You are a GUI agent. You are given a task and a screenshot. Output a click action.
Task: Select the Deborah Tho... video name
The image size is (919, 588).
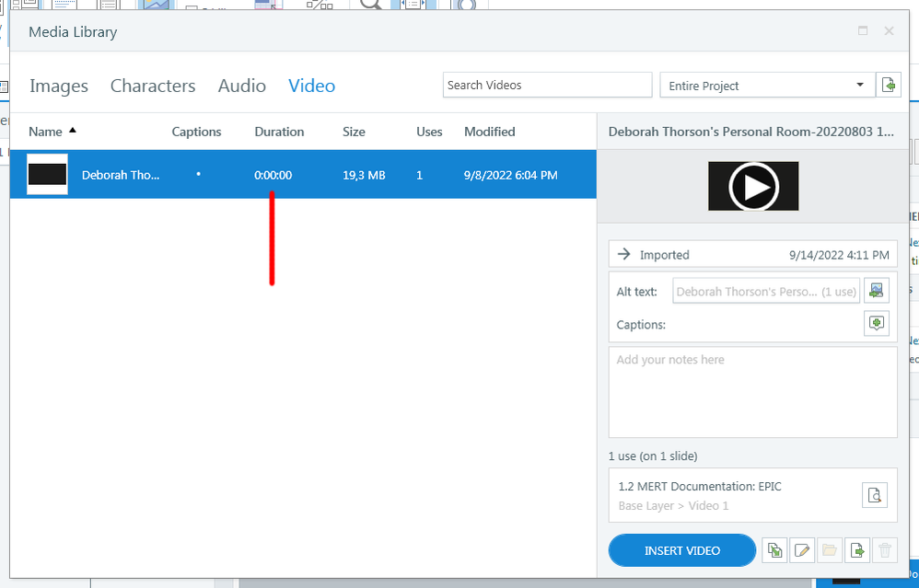pyautogui.click(x=120, y=175)
